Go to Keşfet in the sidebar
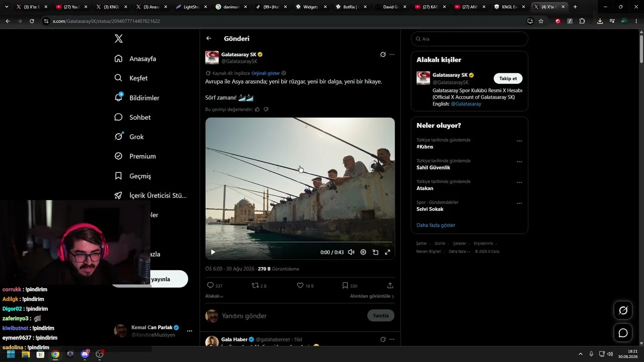The image size is (644, 362). pos(131,78)
